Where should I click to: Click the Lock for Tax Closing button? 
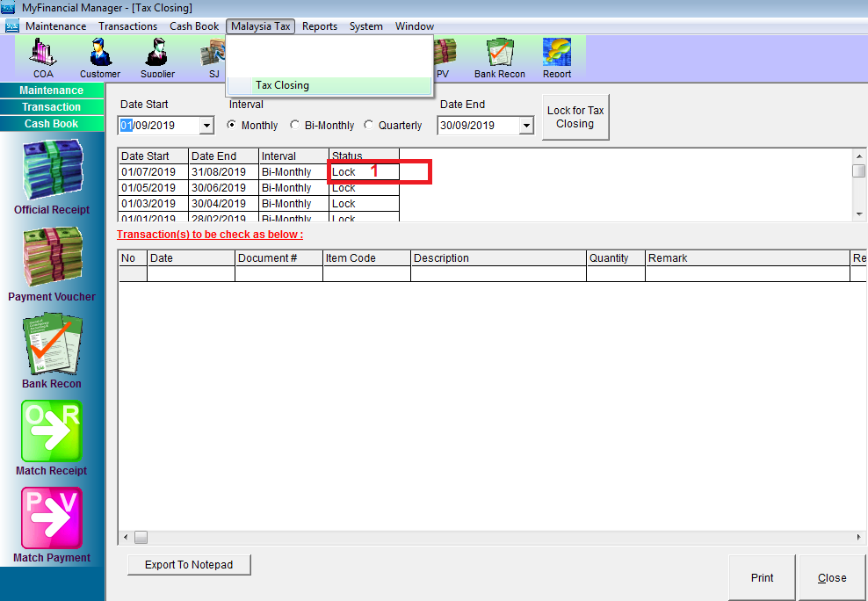575,117
